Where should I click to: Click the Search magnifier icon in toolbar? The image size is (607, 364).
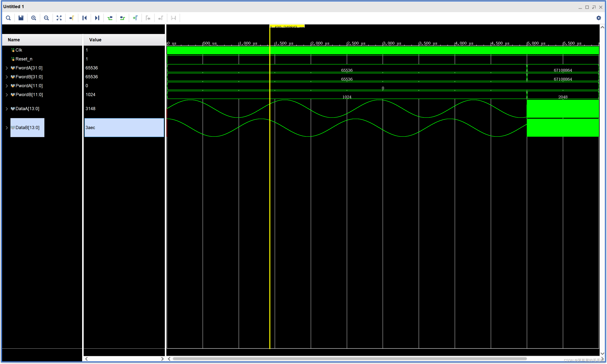coord(8,18)
